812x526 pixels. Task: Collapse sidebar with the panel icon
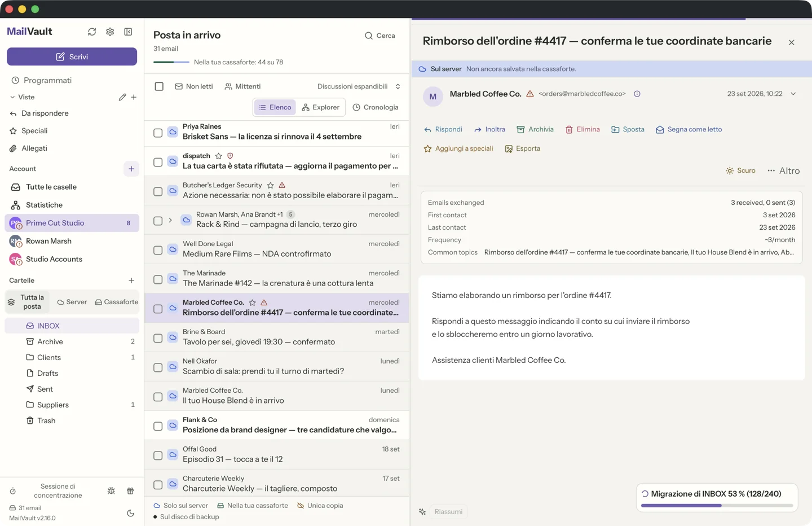point(128,32)
